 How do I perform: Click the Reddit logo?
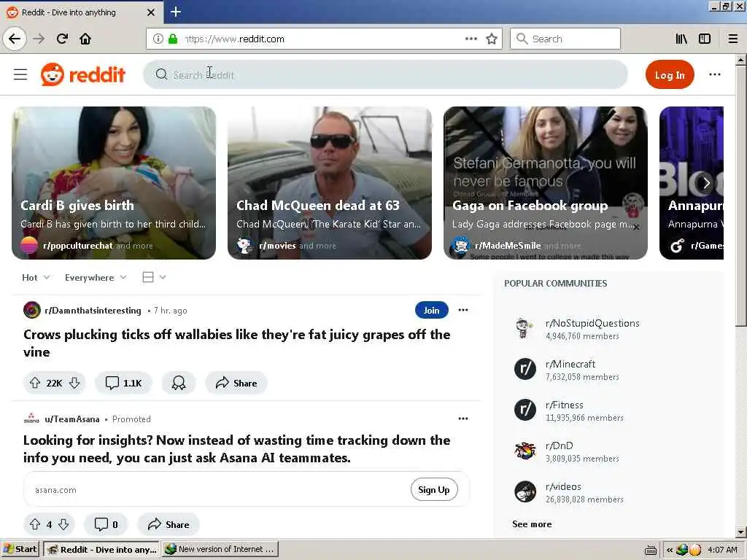(83, 75)
